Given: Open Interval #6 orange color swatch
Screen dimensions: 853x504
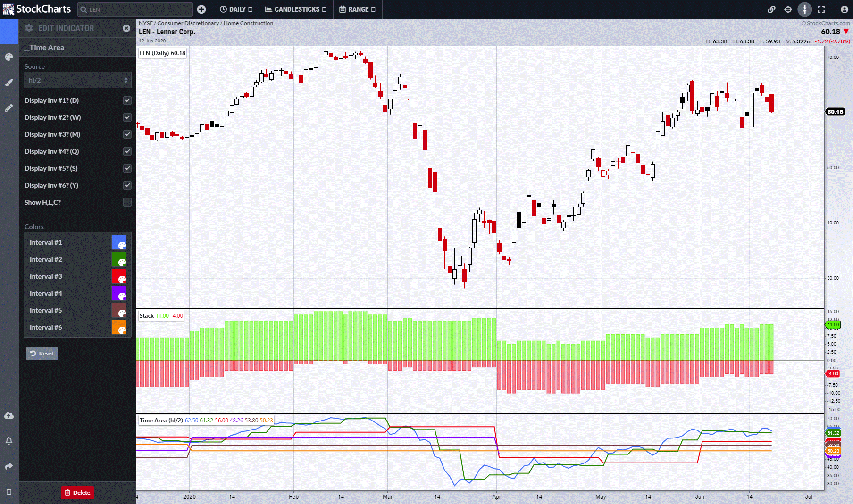Looking at the screenshot, I should tap(119, 327).
